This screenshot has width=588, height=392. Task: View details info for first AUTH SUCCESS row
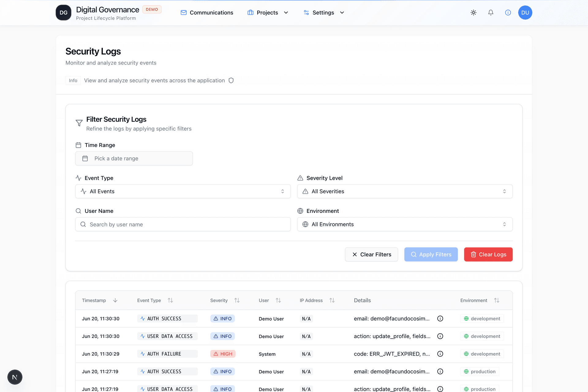440,318
